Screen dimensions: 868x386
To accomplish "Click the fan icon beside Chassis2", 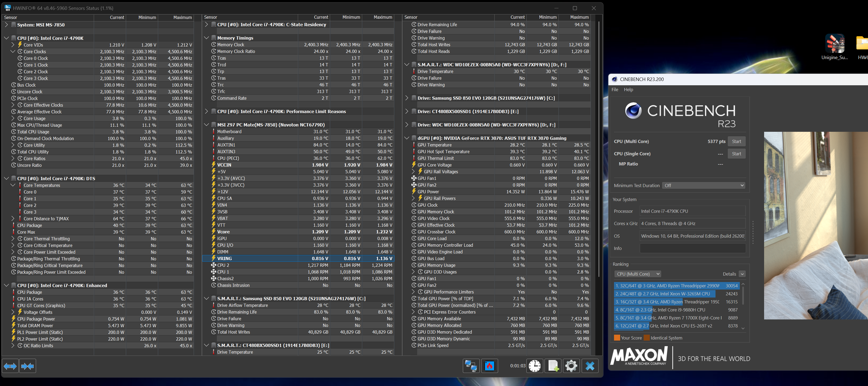I will [213, 279].
